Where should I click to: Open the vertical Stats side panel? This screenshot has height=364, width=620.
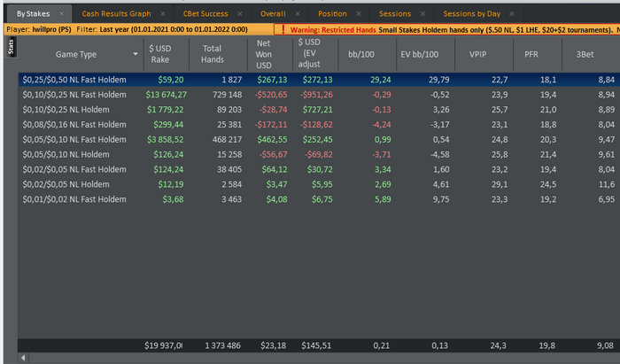tap(12, 48)
